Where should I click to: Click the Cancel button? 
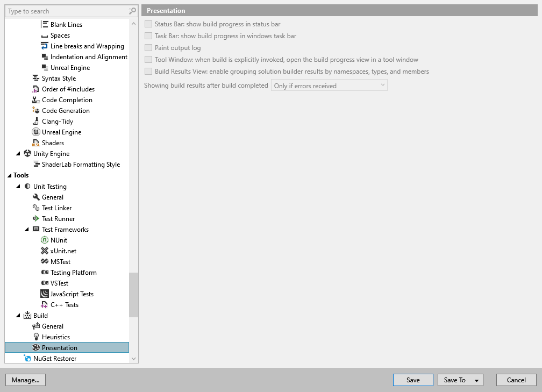(x=516, y=380)
